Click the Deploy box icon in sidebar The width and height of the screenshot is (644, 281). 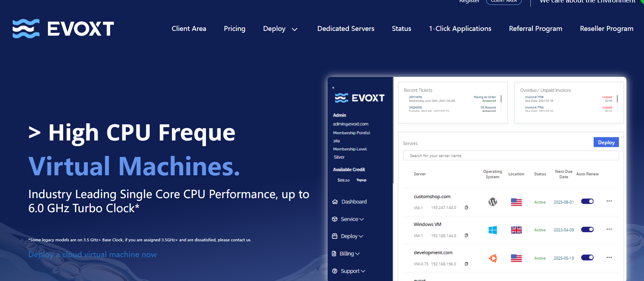335,236
